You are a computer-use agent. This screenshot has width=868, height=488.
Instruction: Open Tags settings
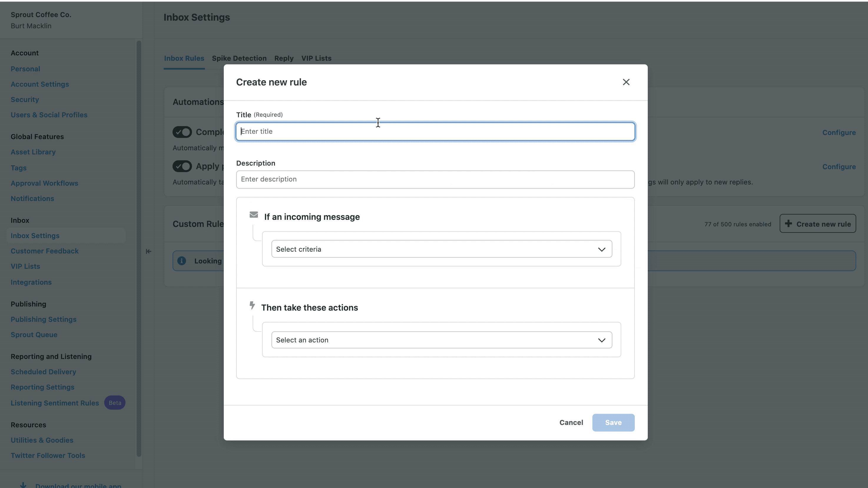coord(19,168)
